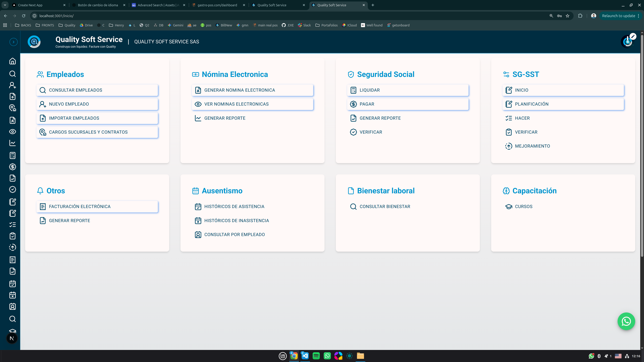Click sidebar calendar with checkmark icon
The image size is (644, 362).
pos(12,284)
